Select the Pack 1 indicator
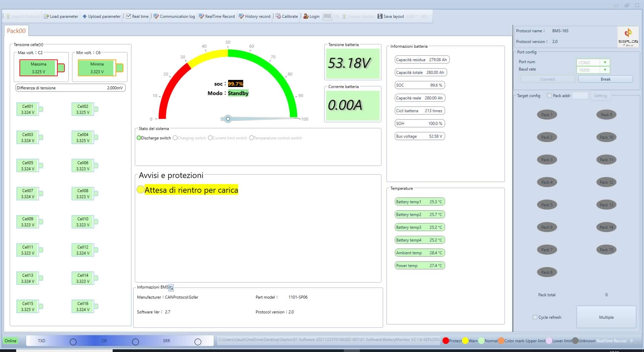 [x=547, y=115]
